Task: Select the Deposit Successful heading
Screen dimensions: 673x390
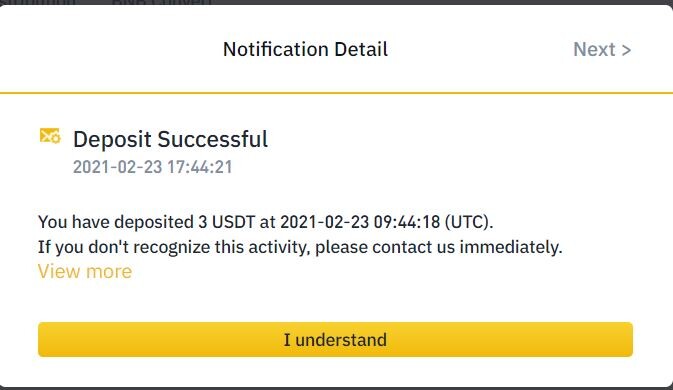Action: tap(170, 139)
